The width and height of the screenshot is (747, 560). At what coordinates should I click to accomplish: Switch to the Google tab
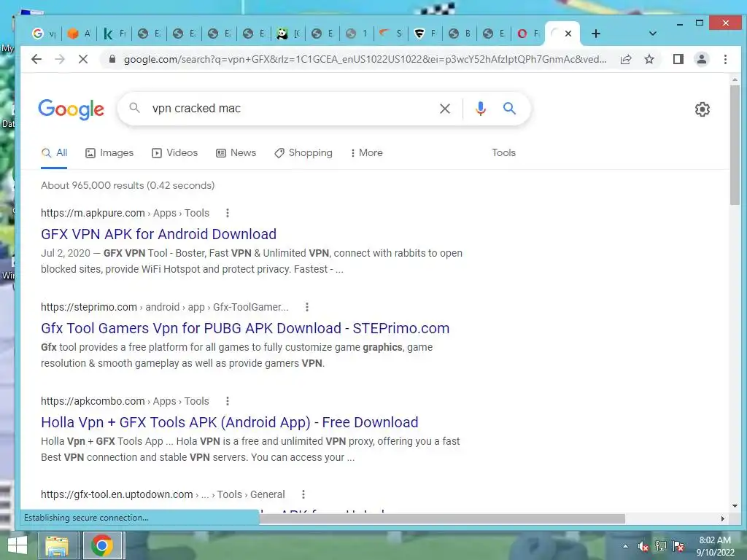click(44, 34)
